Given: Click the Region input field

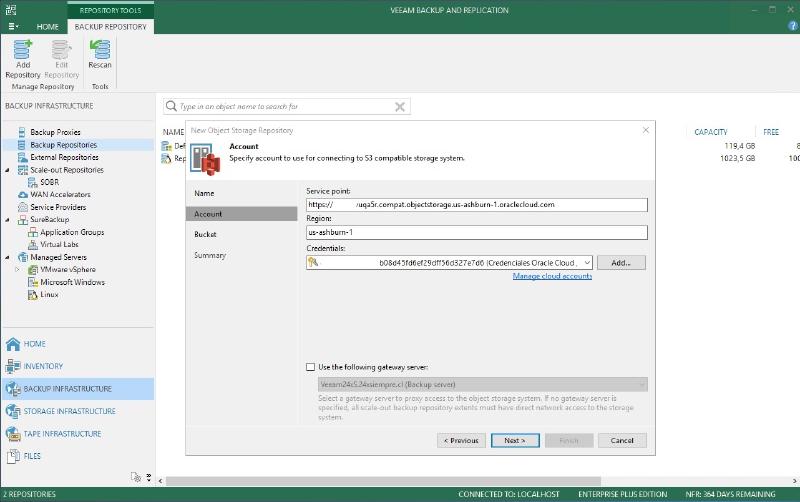Looking at the screenshot, I should click(477, 232).
